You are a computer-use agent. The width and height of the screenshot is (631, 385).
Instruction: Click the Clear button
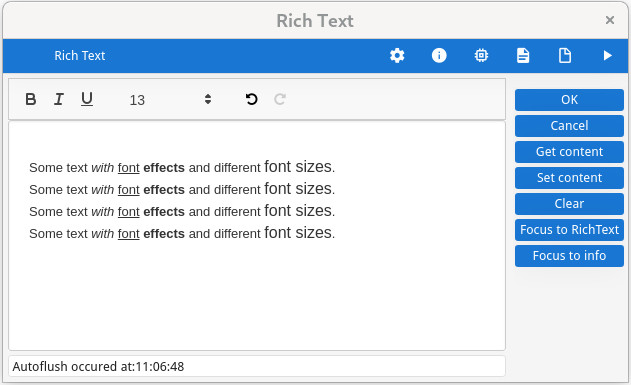click(569, 204)
